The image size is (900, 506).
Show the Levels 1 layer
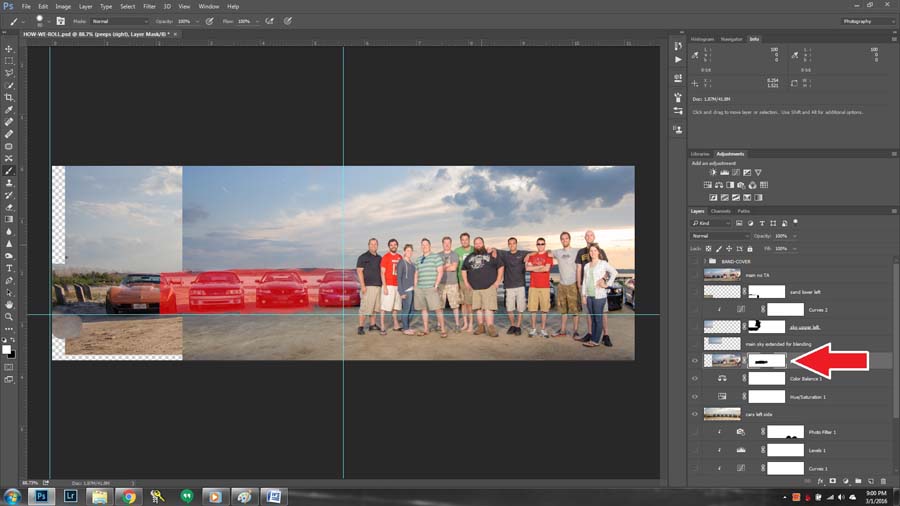pos(695,450)
